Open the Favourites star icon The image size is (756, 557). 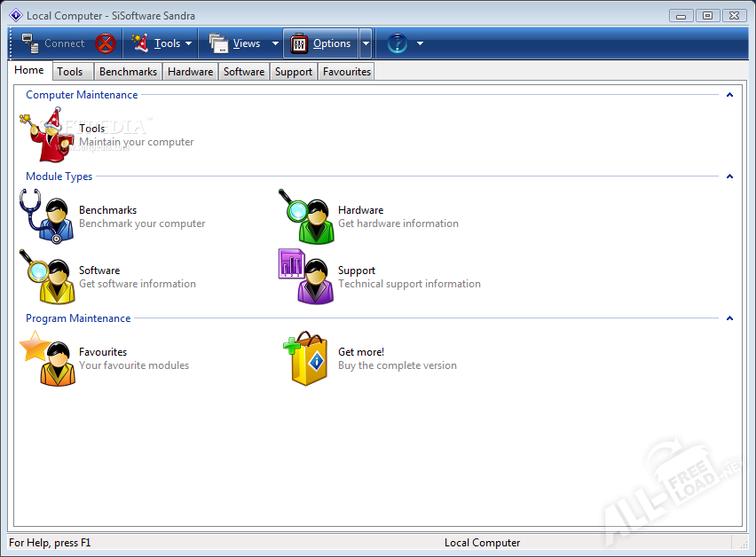(x=45, y=358)
